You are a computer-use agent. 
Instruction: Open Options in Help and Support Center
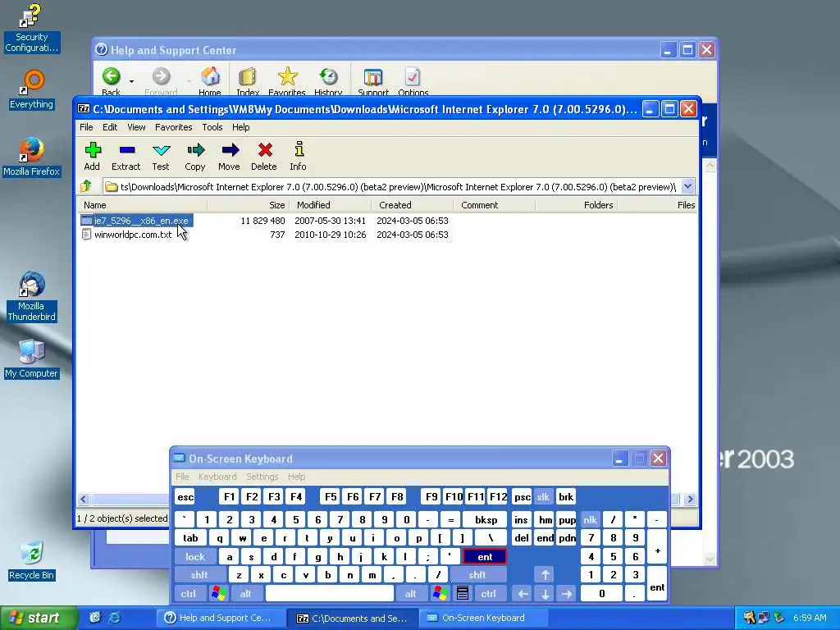coord(413,81)
